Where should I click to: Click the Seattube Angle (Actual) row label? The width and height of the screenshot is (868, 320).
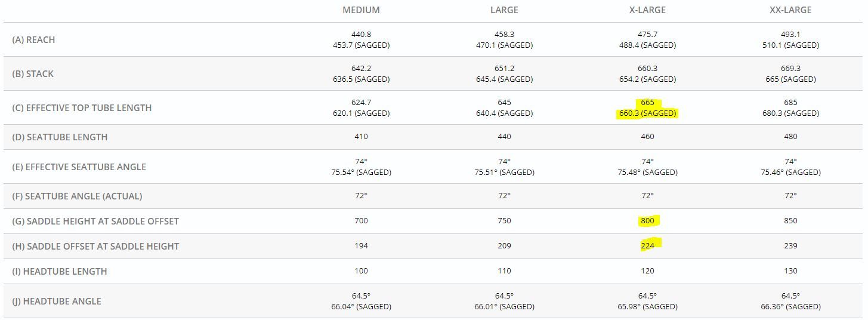(x=77, y=196)
